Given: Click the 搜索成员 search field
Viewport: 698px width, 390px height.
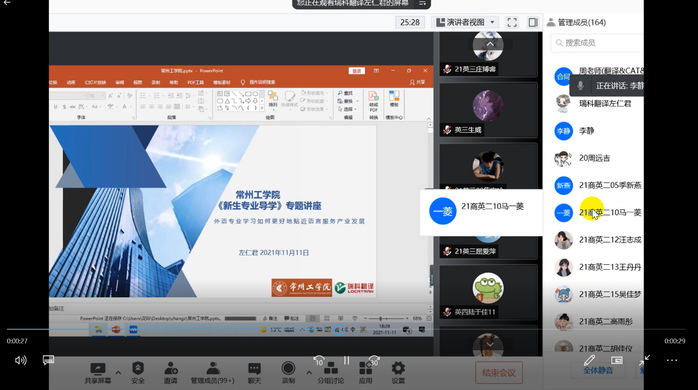Looking at the screenshot, I should 597,43.
